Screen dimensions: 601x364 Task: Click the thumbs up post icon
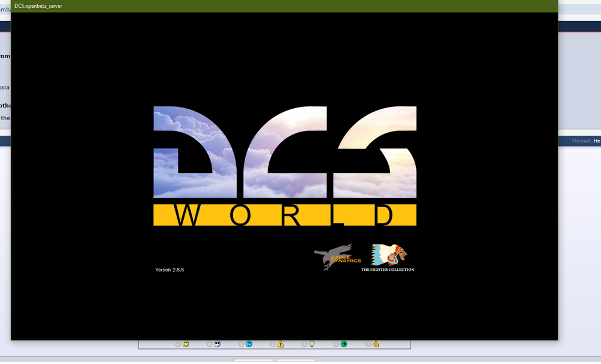click(376, 344)
